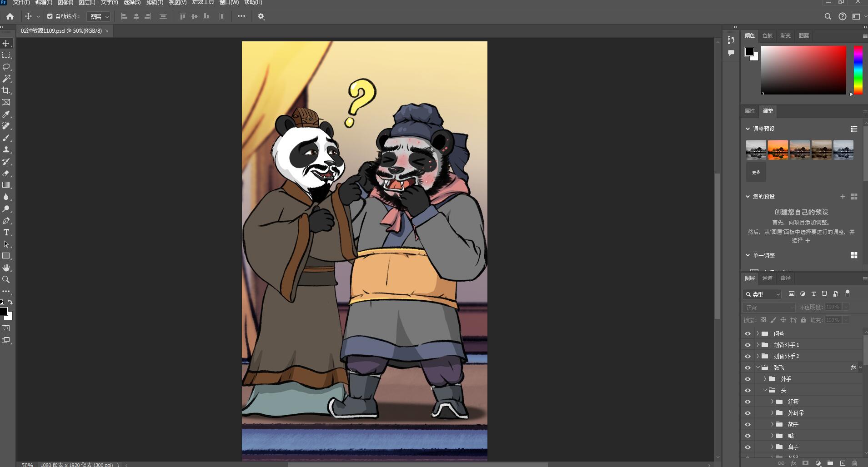Switch to the 属性 panel tab
The width and height of the screenshot is (868, 467).
[x=750, y=111]
